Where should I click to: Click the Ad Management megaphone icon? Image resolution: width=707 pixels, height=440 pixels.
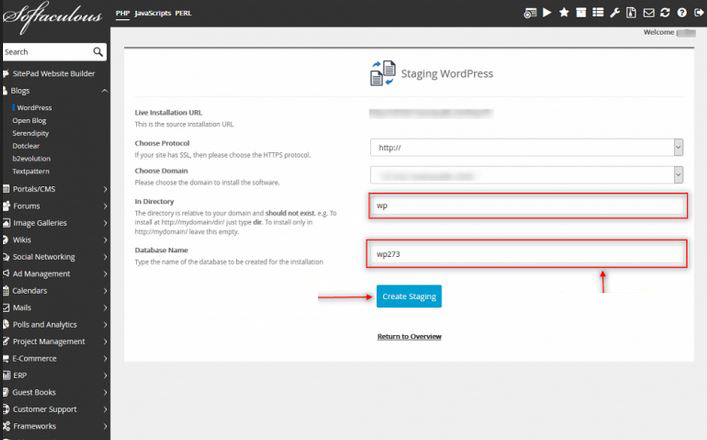(x=6, y=273)
